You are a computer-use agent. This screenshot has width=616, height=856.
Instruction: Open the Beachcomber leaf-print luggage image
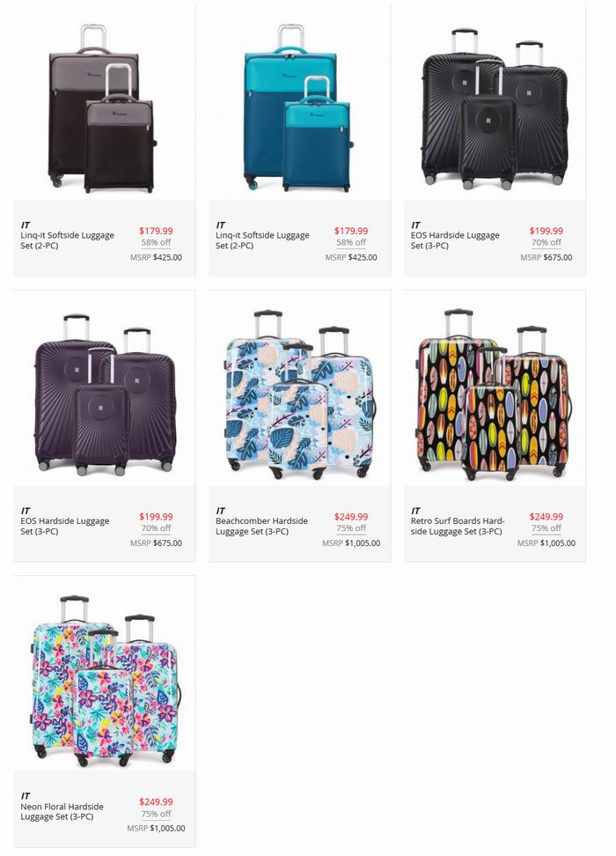click(x=300, y=395)
